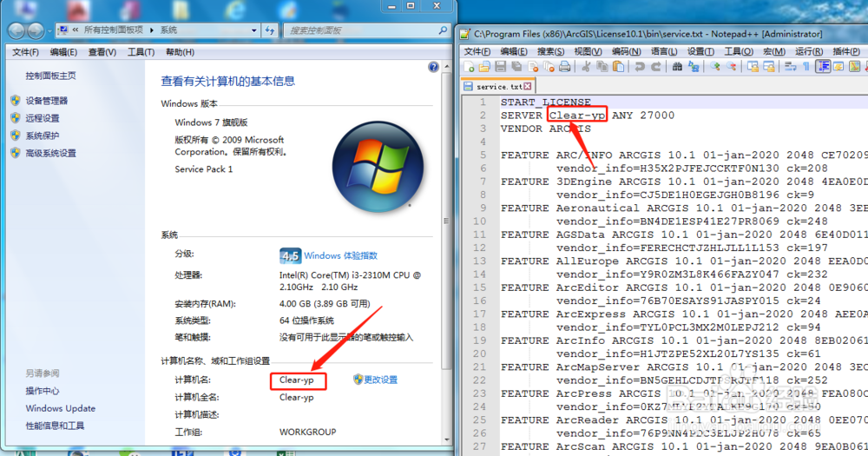Click the Print icon in Notepad++

point(565,67)
